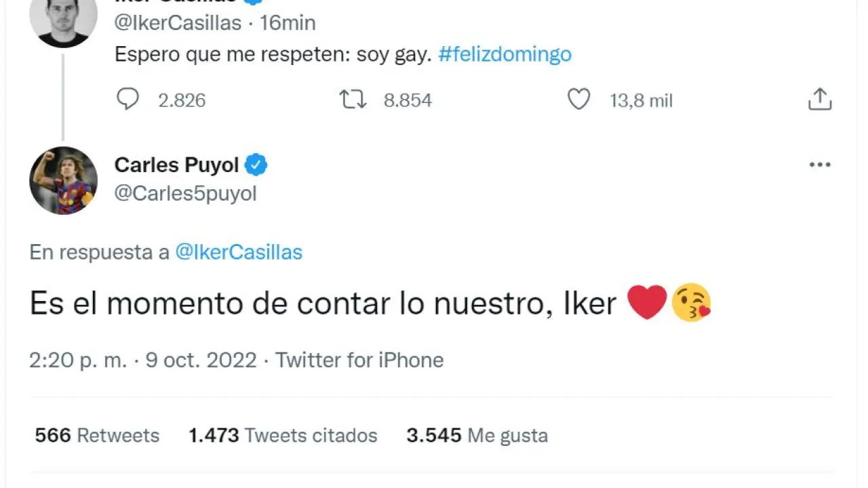Open the three-dot more options menu
868x488 pixels.
[820, 165]
